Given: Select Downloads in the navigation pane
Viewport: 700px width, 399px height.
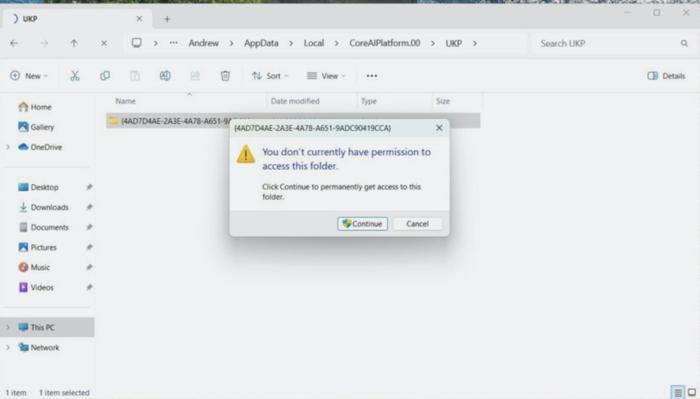Looking at the screenshot, I should (x=49, y=207).
